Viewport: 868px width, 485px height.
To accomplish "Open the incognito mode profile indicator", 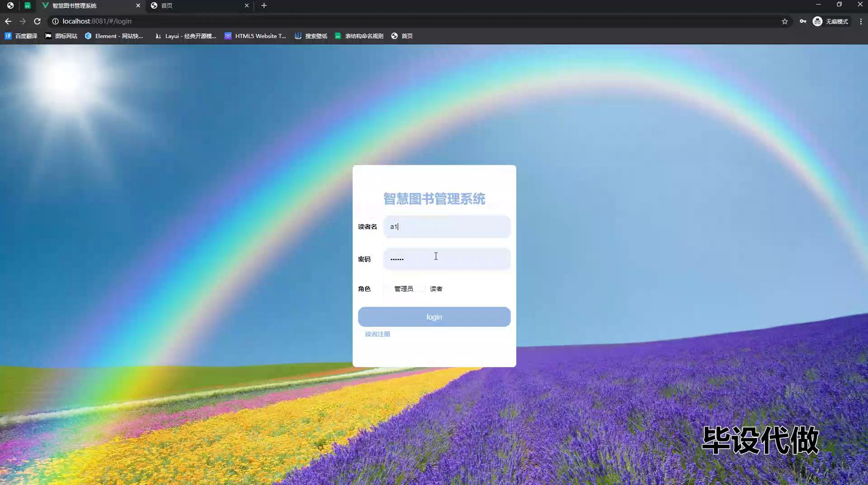I will tap(830, 21).
